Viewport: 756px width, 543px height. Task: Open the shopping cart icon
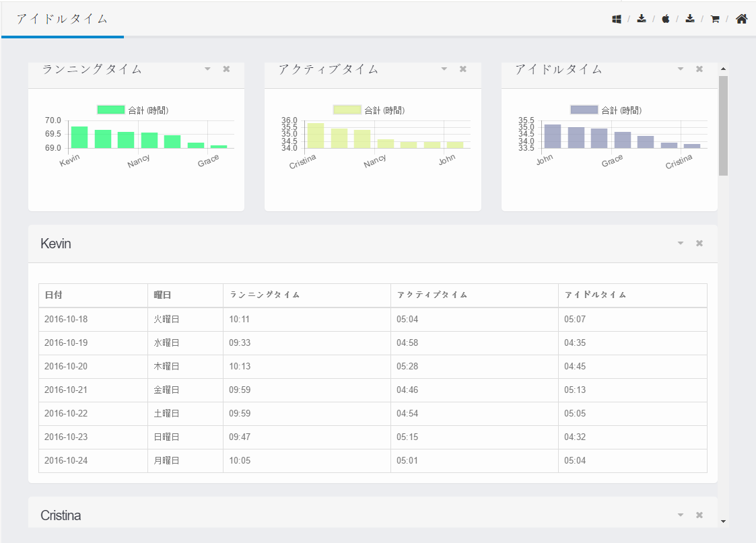(x=715, y=20)
